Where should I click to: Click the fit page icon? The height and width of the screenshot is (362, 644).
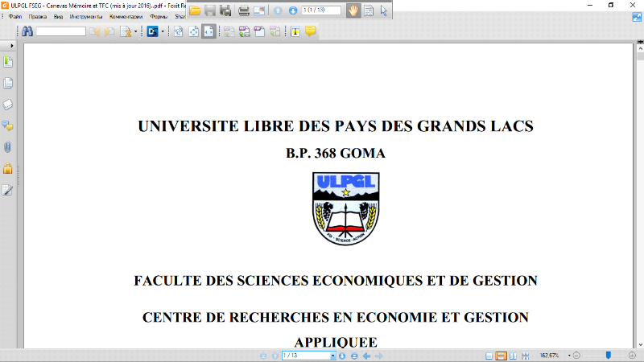(193, 31)
